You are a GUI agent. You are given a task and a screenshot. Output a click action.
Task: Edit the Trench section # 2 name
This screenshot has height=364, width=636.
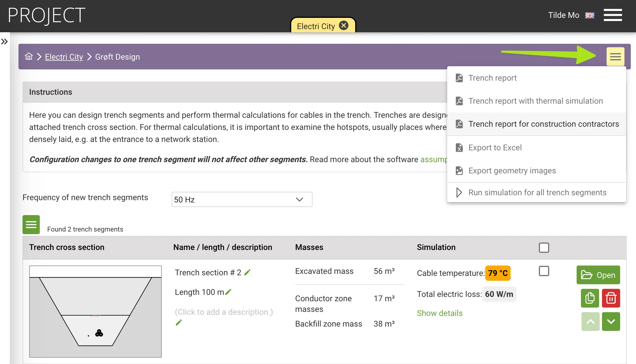pyautogui.click(x=247, y=272)
